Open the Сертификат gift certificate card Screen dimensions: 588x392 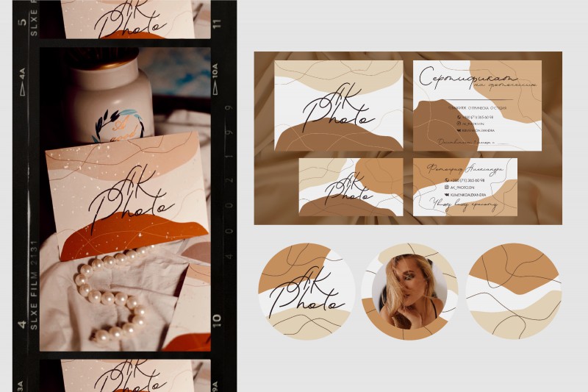[477, 106]
